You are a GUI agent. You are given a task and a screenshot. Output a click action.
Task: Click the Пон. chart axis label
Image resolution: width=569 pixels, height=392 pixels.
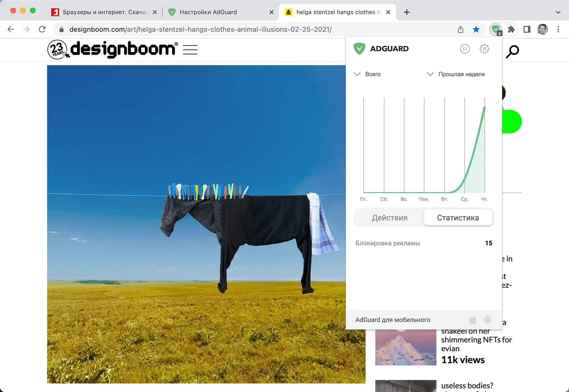tap(424, 199)
